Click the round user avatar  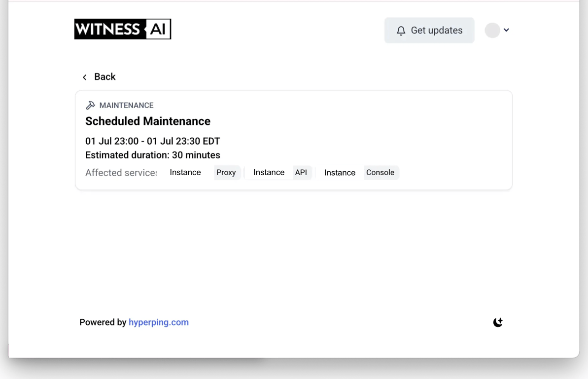tap(492, 30)
